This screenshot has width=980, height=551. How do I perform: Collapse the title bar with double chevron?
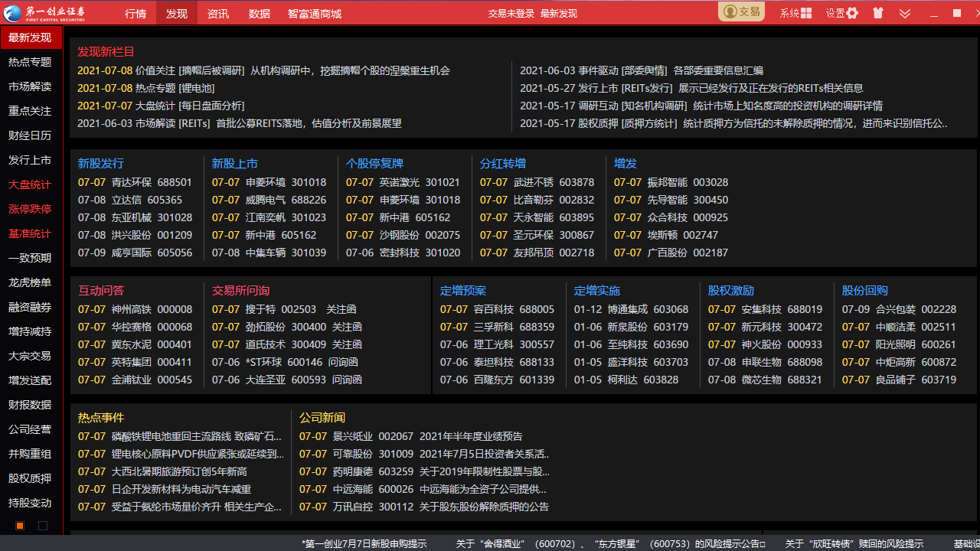(x=904, y=13)
